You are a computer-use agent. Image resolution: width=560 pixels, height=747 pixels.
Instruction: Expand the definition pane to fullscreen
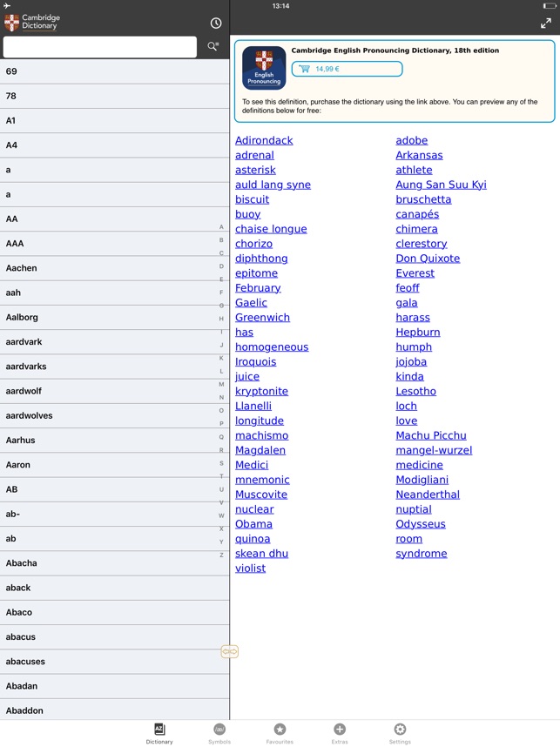pos(546,24)
